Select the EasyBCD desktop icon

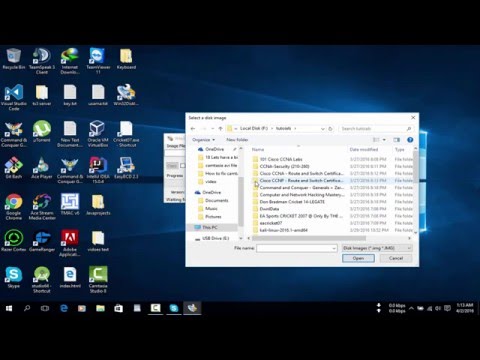point(126,168)
